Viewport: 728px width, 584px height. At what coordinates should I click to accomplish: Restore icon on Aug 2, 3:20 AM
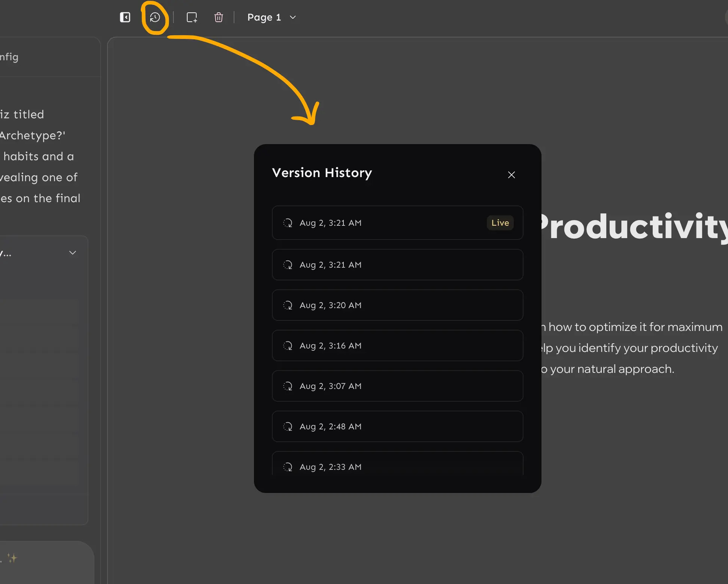(288, 305)
